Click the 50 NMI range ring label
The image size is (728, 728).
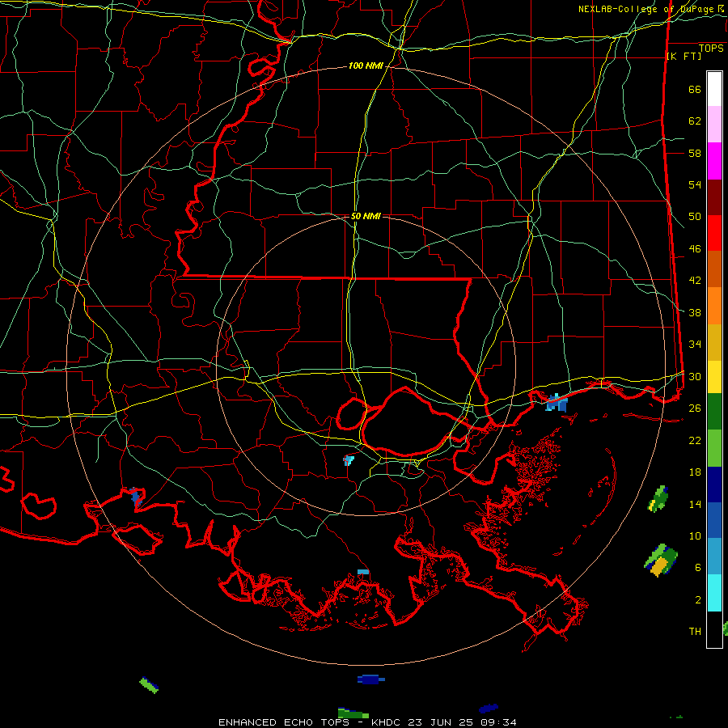coord(366,216)
